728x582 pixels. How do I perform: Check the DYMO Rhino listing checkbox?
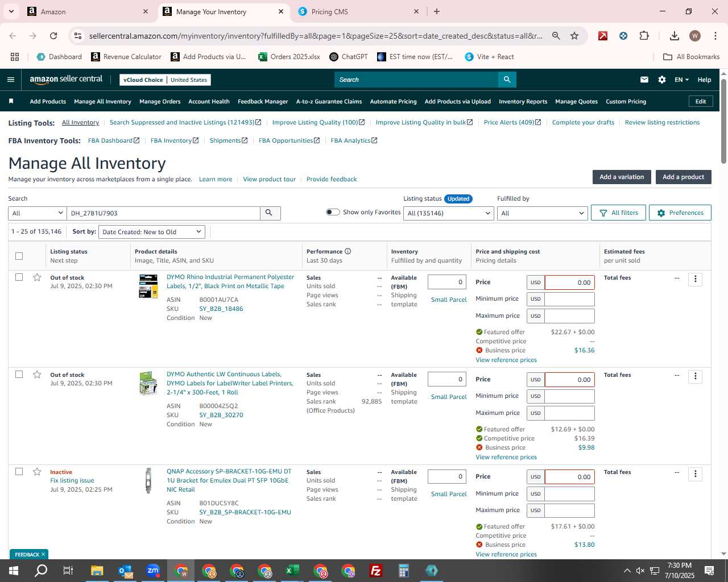coord(19,277)
